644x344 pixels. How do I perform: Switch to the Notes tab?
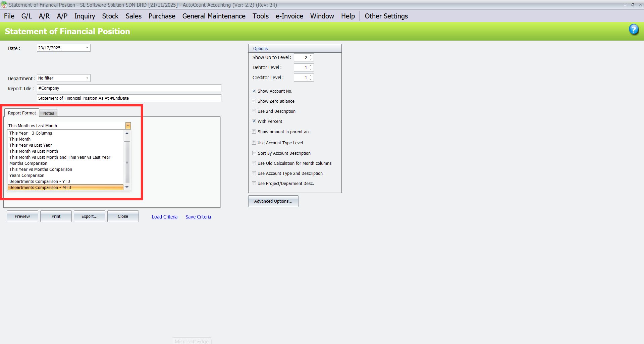(x=49, y=113)
